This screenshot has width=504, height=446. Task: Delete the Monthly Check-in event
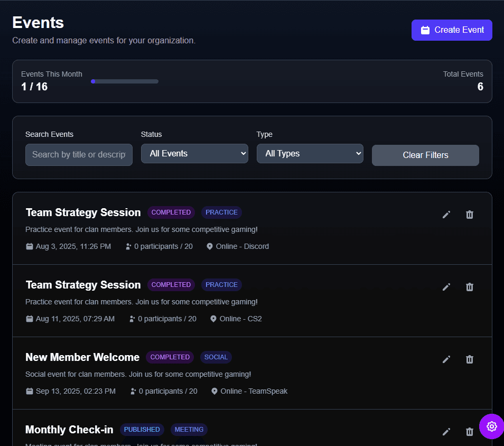[x=469, y=432]
